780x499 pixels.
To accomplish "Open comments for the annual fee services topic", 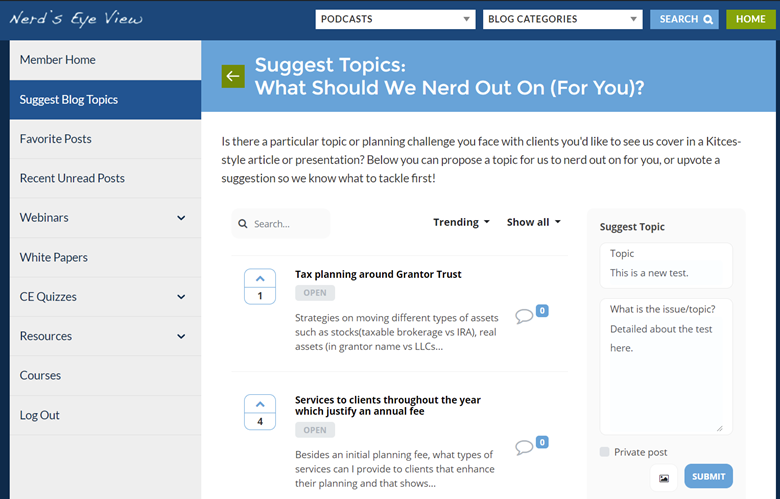I will pyautogui.click(x=531, y=446).
